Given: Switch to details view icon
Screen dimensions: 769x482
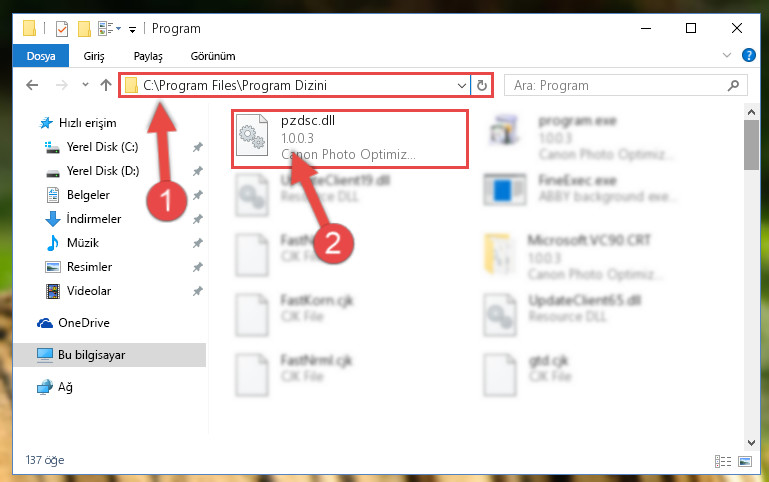Looking at the screenshot, I should point(722,461).
